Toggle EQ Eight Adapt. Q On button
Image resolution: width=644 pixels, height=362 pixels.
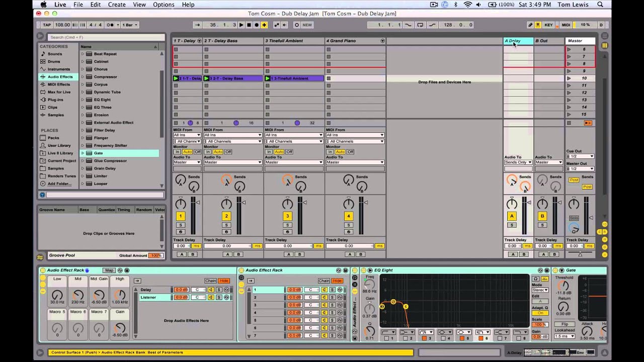coord(540,313)
